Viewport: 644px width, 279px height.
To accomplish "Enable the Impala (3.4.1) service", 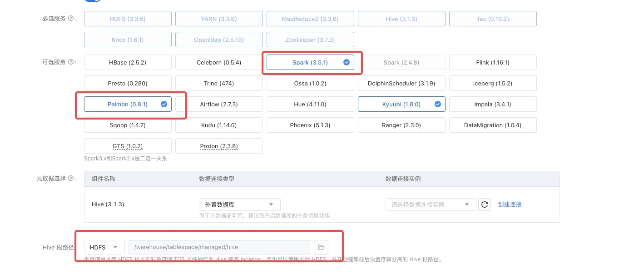I will pyautogui.click(x=493, y=104).
